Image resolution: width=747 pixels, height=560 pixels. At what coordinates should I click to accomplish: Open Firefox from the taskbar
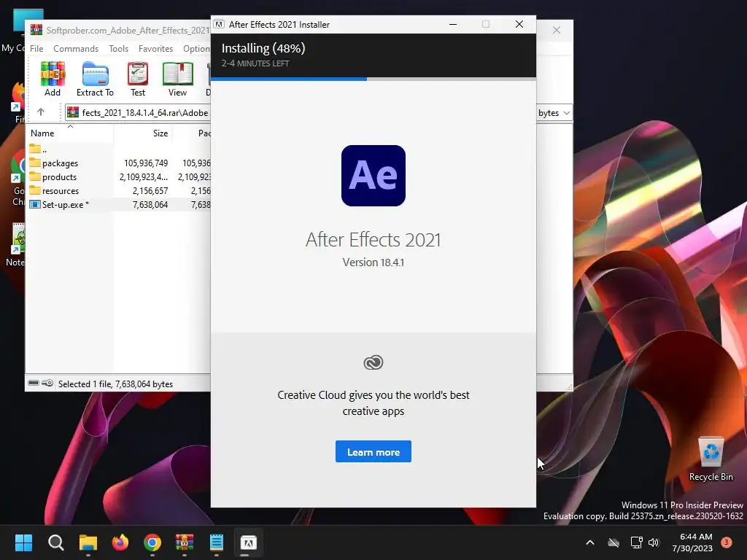pyautogui.click(x=120, y=542)
